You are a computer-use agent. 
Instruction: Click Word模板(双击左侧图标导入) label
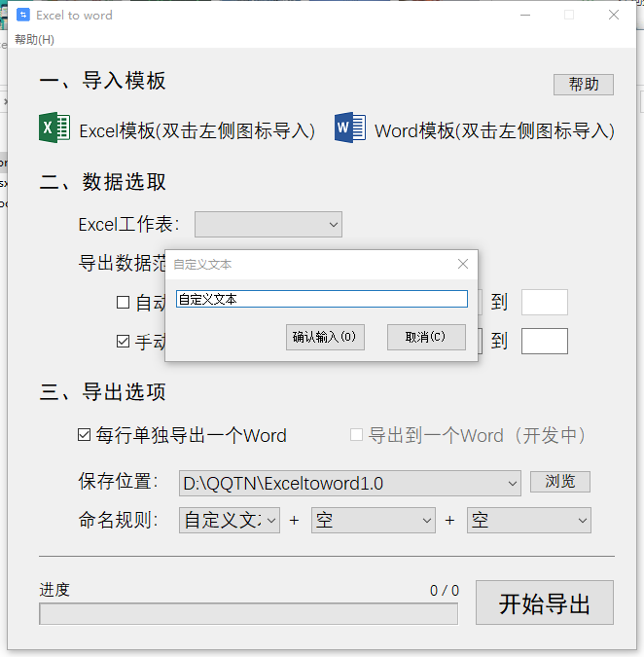pos(494,130)
